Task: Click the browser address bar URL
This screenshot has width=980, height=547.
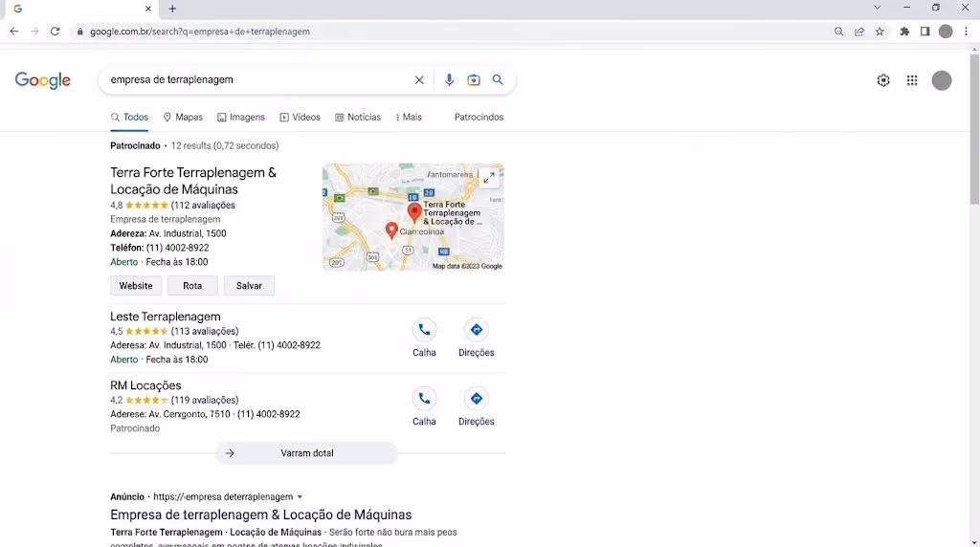Action: [200, 32]
